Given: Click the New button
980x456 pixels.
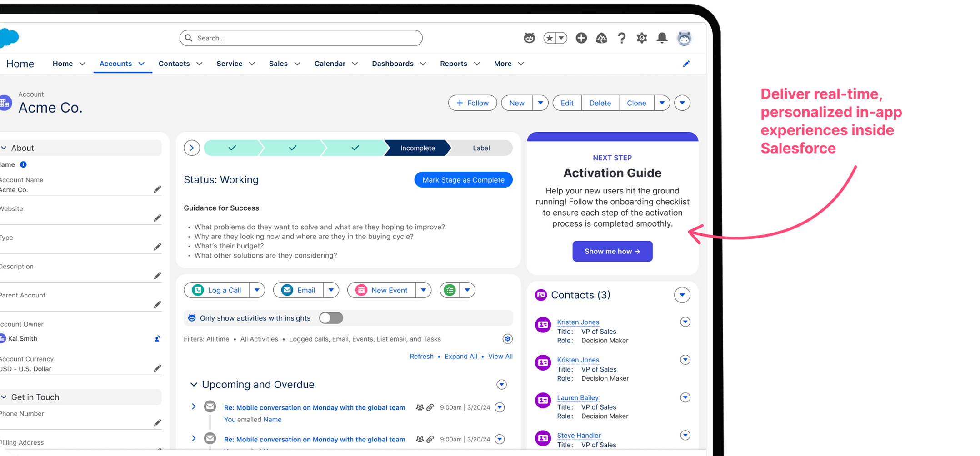Looking at the screenshot, I should pyautogui.click(x=517, y=103).
